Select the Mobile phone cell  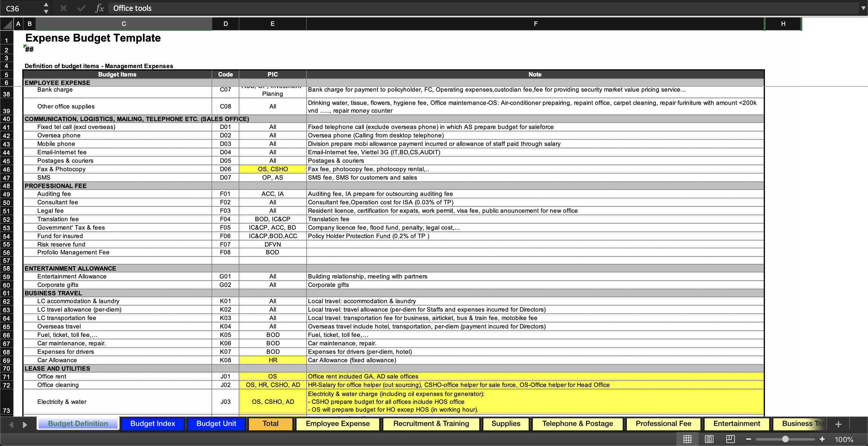[117, 144]
